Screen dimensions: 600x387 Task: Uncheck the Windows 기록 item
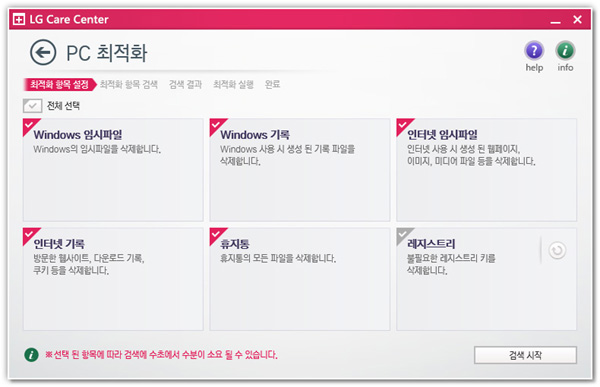point(216,125)
